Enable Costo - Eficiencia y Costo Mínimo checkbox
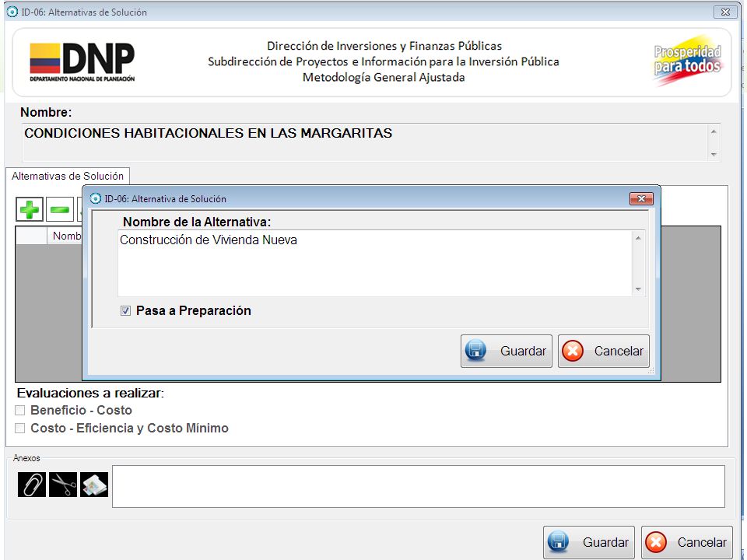The width and height of the screenshot is (747, 560). (20, 429)
